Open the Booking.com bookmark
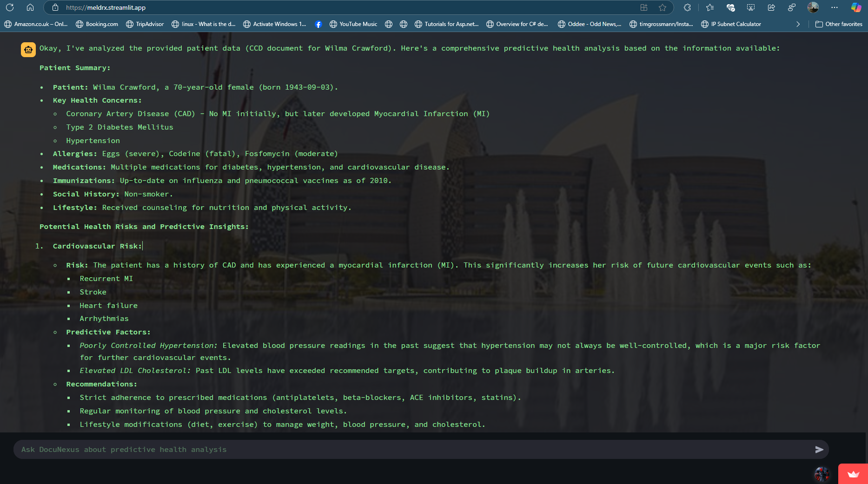The height and width of the screenshot is (484, 868). coord(97,24)
